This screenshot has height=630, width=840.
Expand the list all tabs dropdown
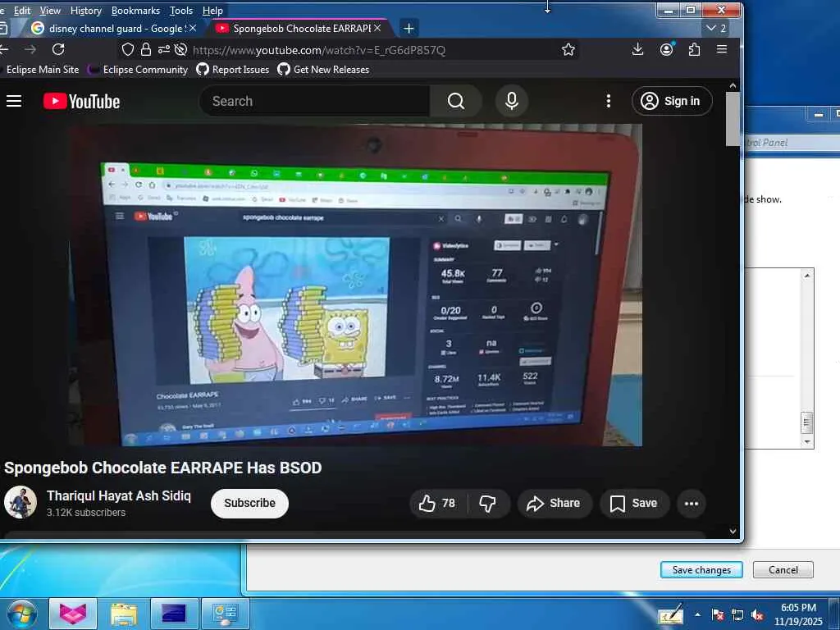click(716, 28)
